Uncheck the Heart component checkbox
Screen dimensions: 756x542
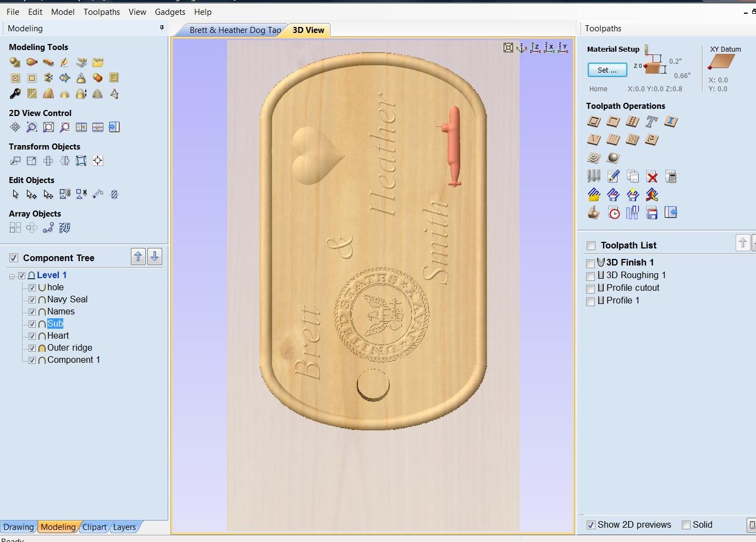[x=32, y=336]
